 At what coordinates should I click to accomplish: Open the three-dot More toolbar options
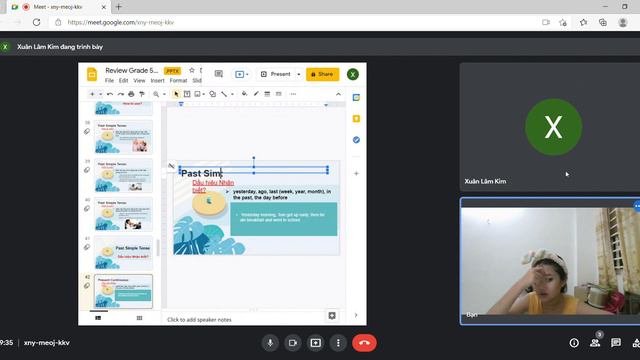click(x=293, y=94)
